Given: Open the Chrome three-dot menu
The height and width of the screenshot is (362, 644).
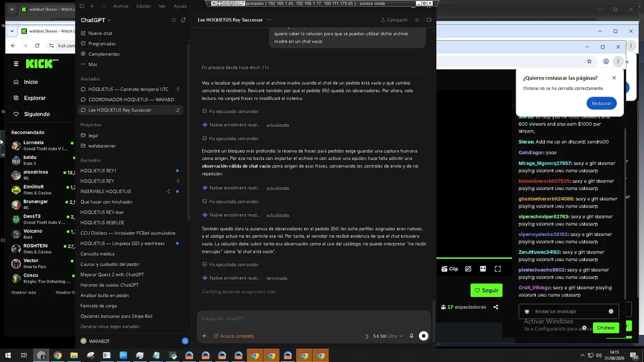Looking at the screenshot, I should [618, 61].
